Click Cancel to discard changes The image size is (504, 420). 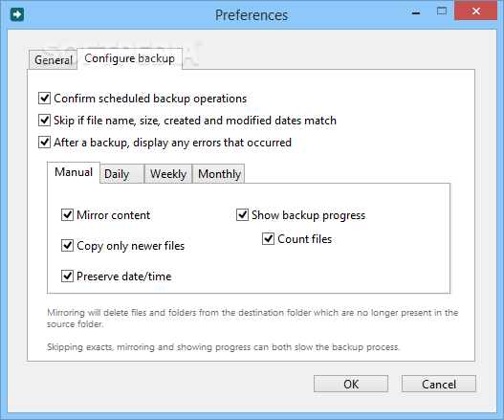[x=439, y=384]
